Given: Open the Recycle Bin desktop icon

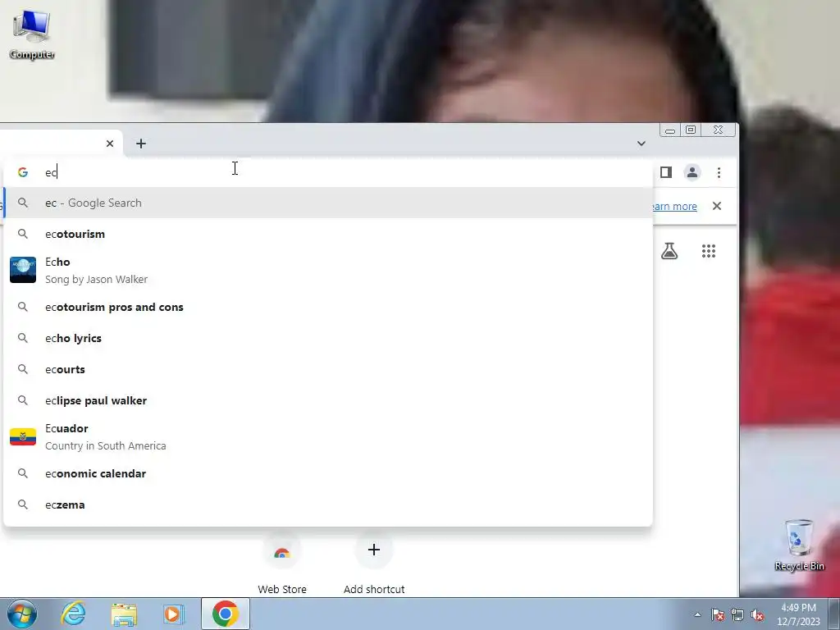Looking at the screenshot, I should (799, 545).
